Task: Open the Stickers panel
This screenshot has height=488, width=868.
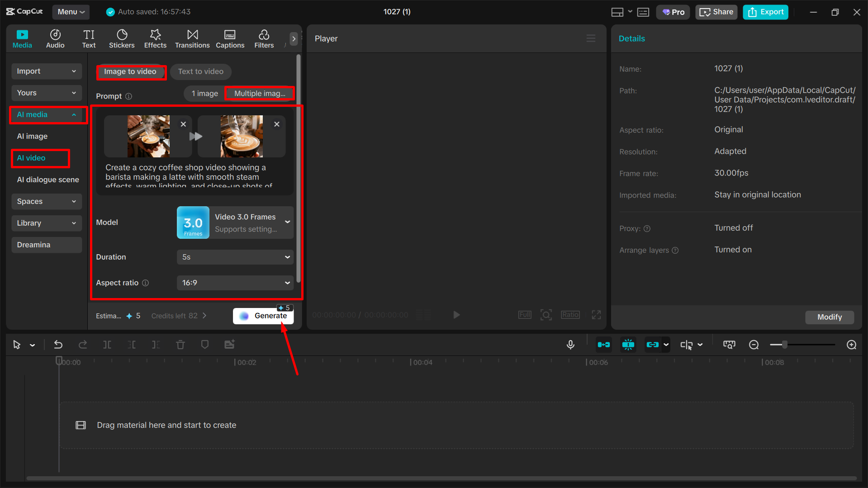Action: tap(121, 38)
